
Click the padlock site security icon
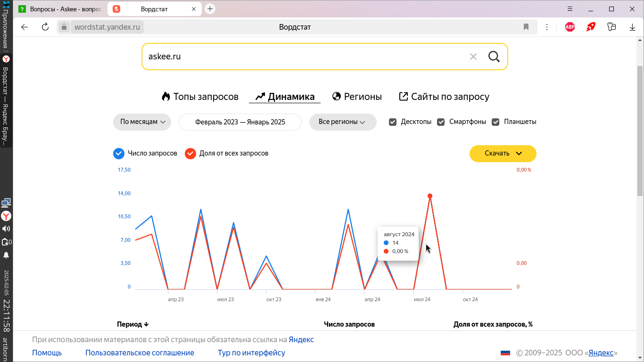click(64, 27)
